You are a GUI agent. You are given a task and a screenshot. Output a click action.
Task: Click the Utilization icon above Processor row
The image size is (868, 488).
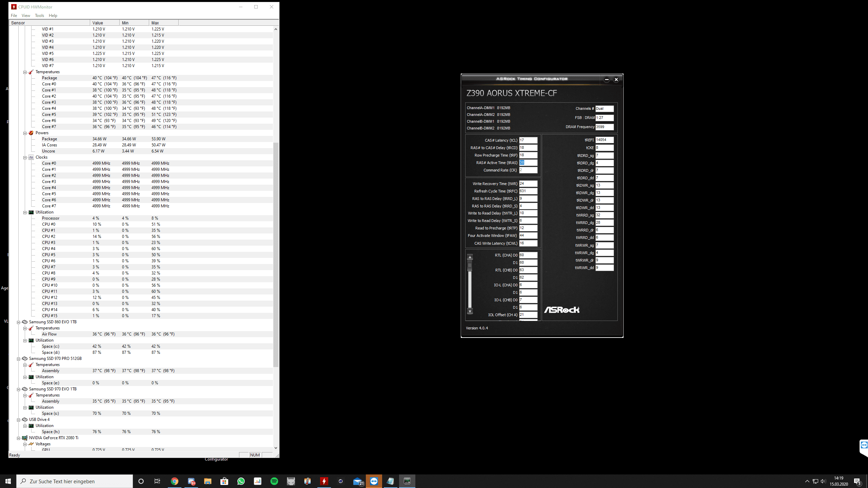(x=31, y=212)
